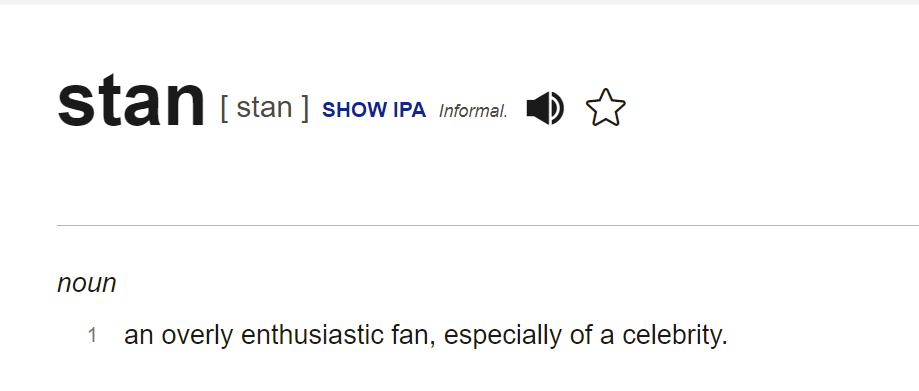Save the word with the star icon
The height and width of the screenshot is (391, 919).
605,108
